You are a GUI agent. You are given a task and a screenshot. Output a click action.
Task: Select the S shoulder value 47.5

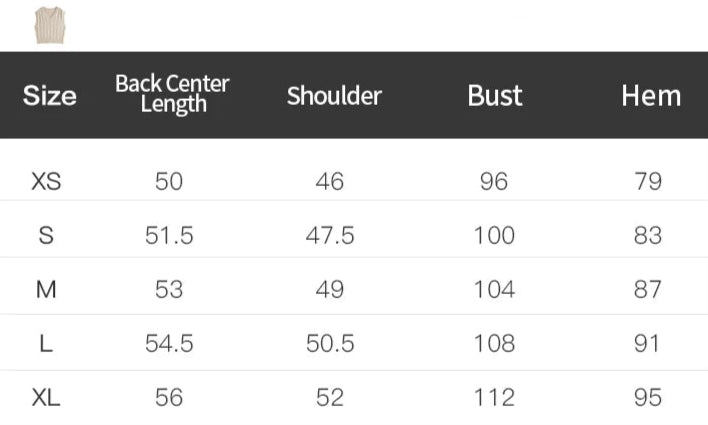click(330, 236)
